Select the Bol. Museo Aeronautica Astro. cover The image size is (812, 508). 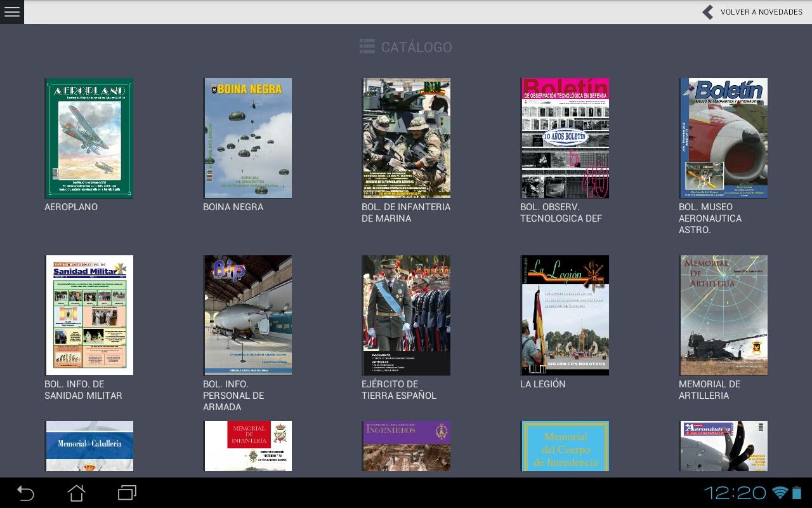[x=723, y=138]
